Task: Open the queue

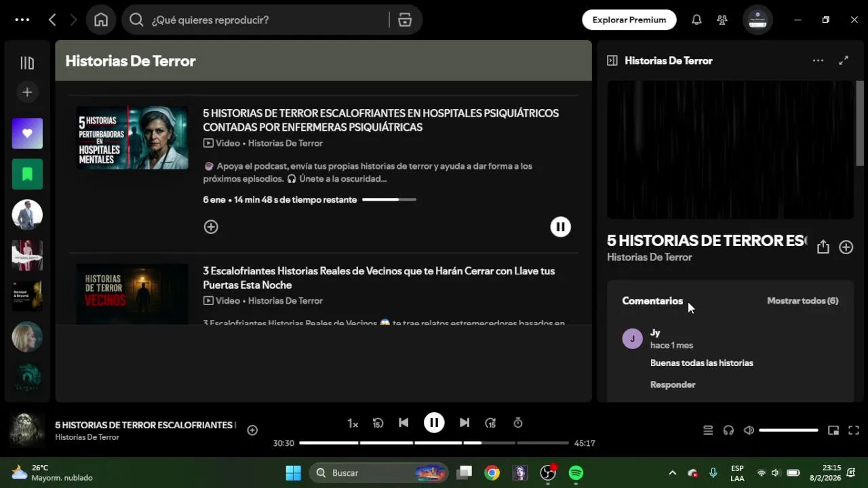Action: click(x=708, y=430)
